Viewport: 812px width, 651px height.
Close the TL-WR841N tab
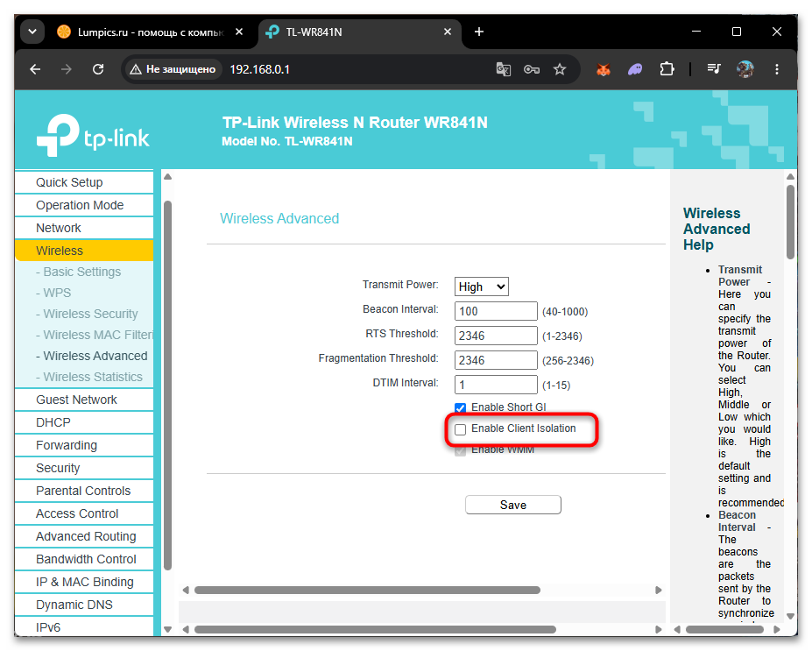(x=448, y=32)
